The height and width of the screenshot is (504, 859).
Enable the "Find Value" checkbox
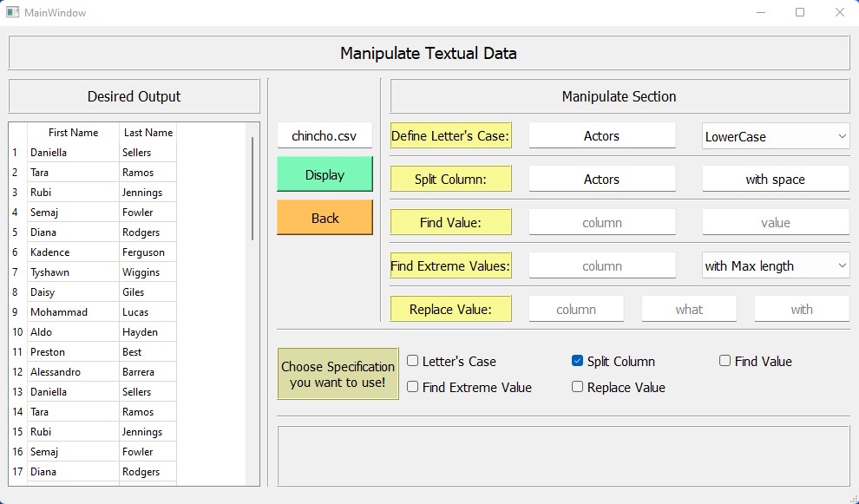point(725,361)
